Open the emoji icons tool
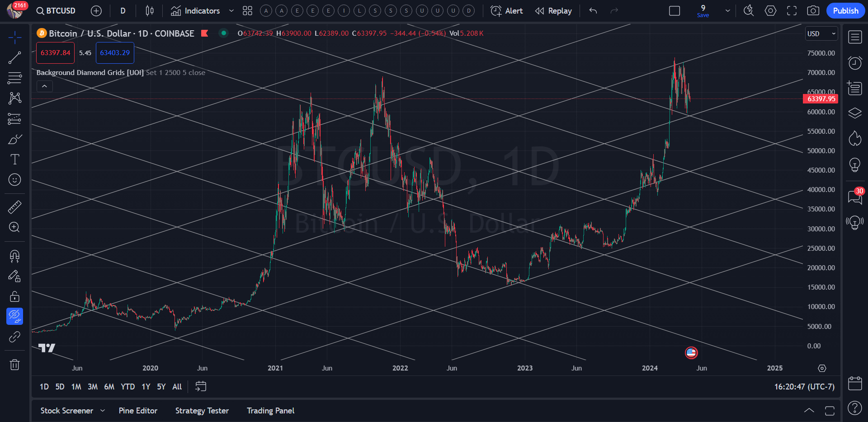Viewport: 868px width, 422px height. click(x=14, y=180)
